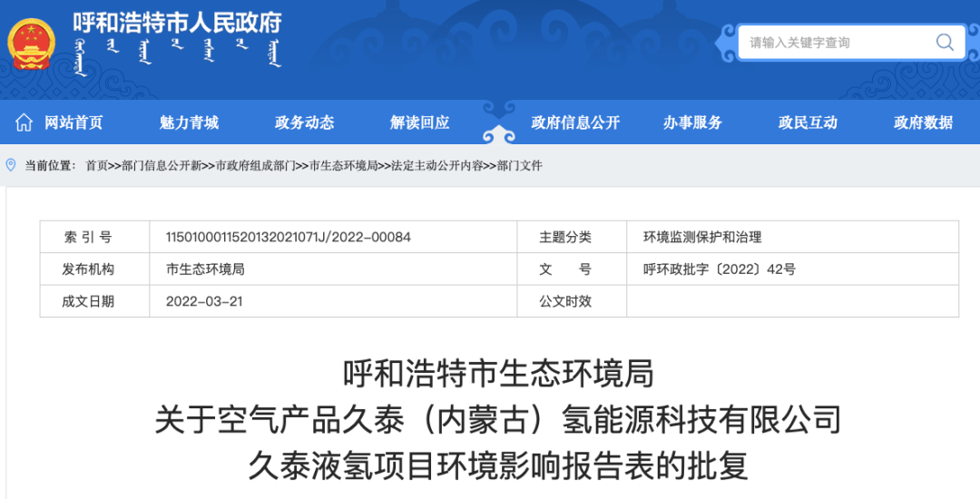
Task: Open the 政民互动 menu
Action: click(x=808, y=122)
